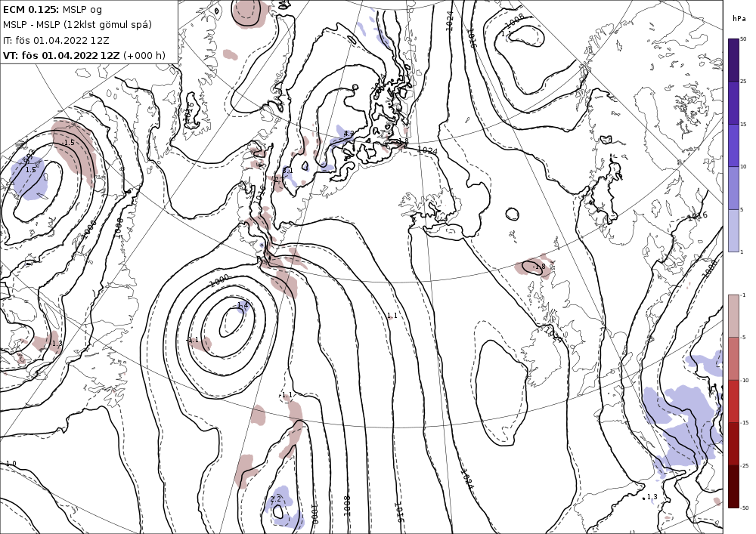The height and width of the screenshot is (534, 756).
Task: Click the innermost contour of the central low
Action: click(231, 322)
